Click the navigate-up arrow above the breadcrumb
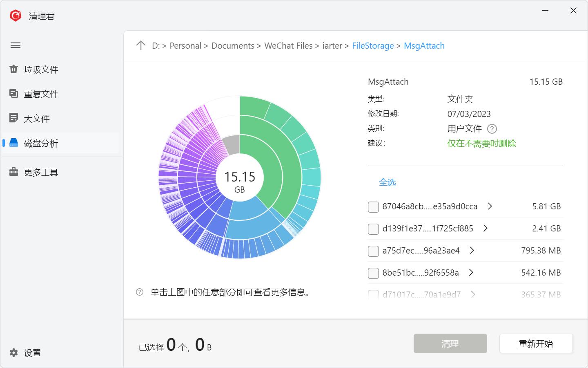The height and width of the screenshot is (368, 588). (x=141, y=45)
